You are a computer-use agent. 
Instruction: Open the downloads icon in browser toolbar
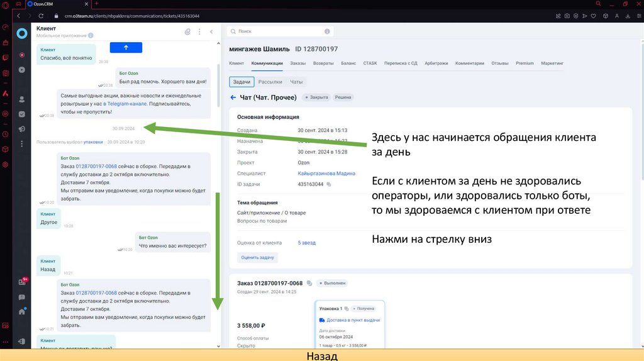(628, 16)
